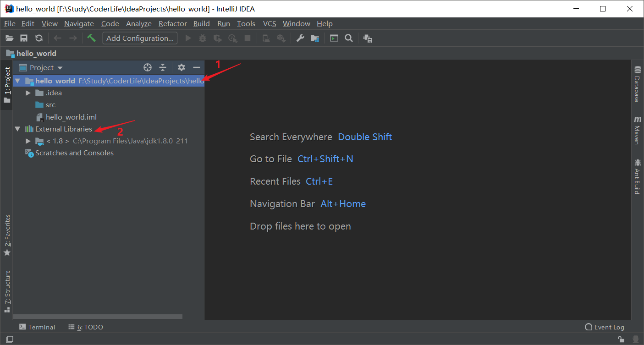Click the Profiler run icon
644x345 pixels.
(233, 38)
